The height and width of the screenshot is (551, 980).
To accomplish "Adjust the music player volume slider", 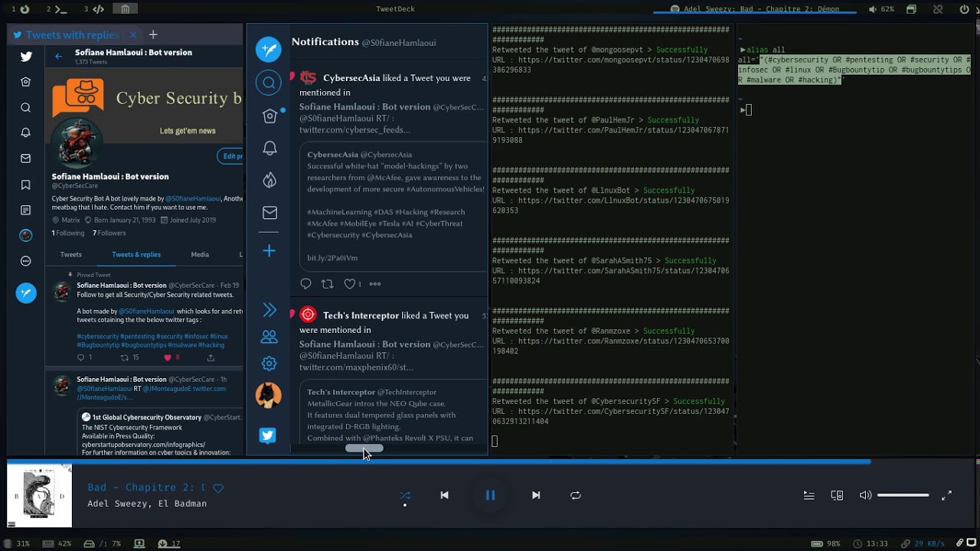I will click(x=903, y=495).
